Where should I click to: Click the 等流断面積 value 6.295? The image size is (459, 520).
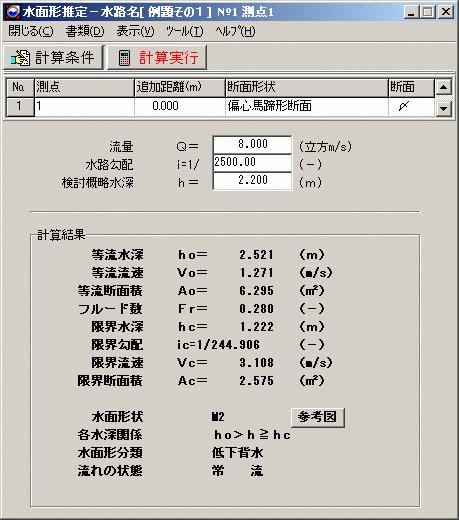click(x=256, y=291)
